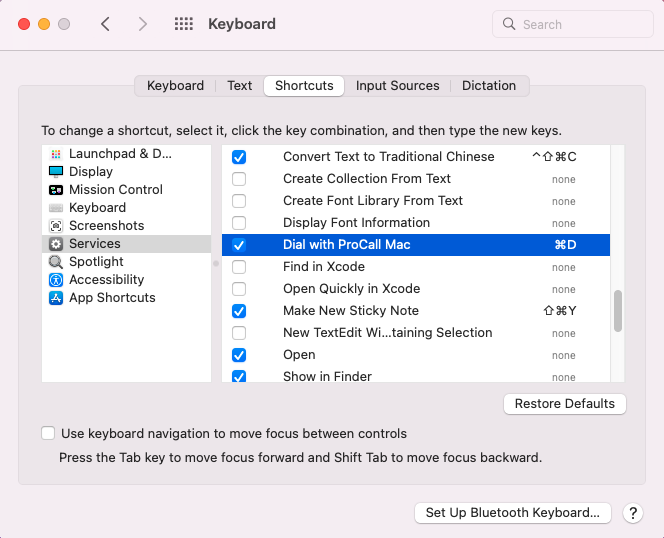Switch to the Input Sources tab
Screen dimensions: 664x538
pyautogui.click(x=397, y=86)
